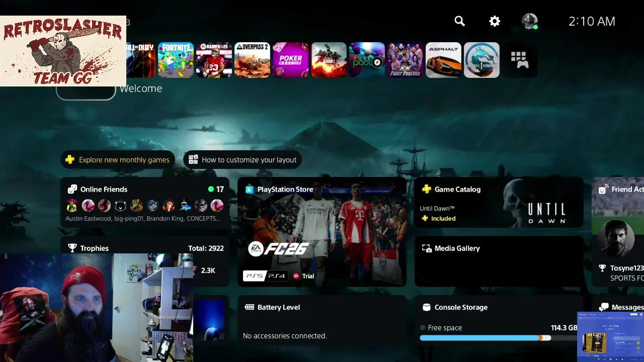The height and width of the screenshot is (362, 644).
Task: Click the 2:10 AM clock
Action: [x=592, y=21]
